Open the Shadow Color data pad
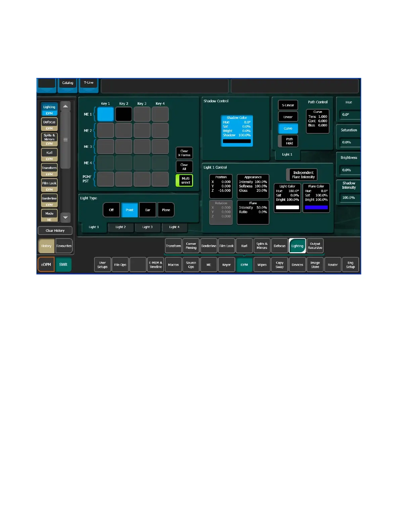Image resolution: width=411 pixels, height=532 pixels. point(237,131)
